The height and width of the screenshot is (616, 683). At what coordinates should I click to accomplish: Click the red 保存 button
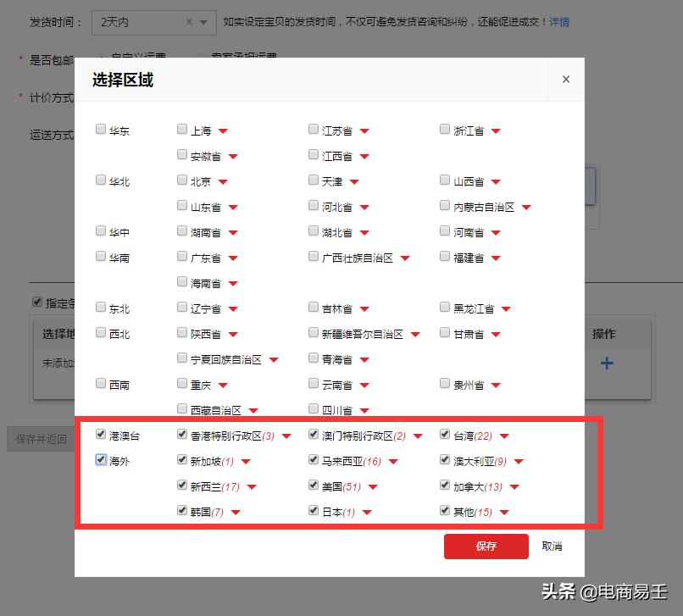pos(486,547)
